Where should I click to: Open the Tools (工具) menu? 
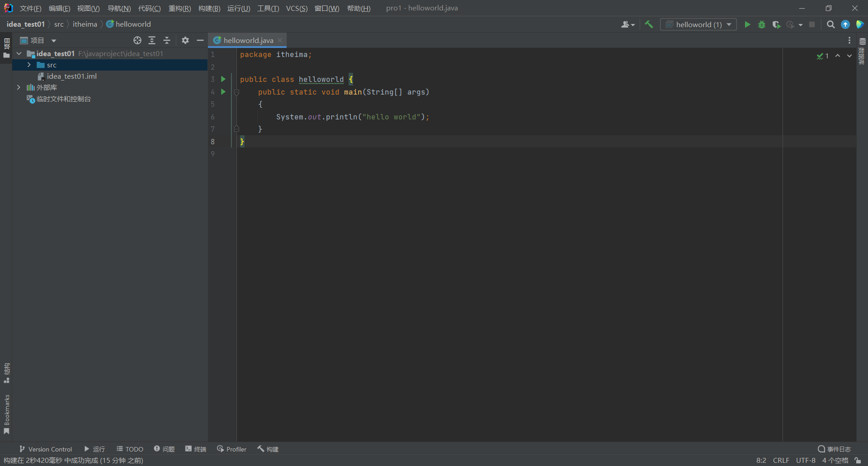tap(268, 8)
